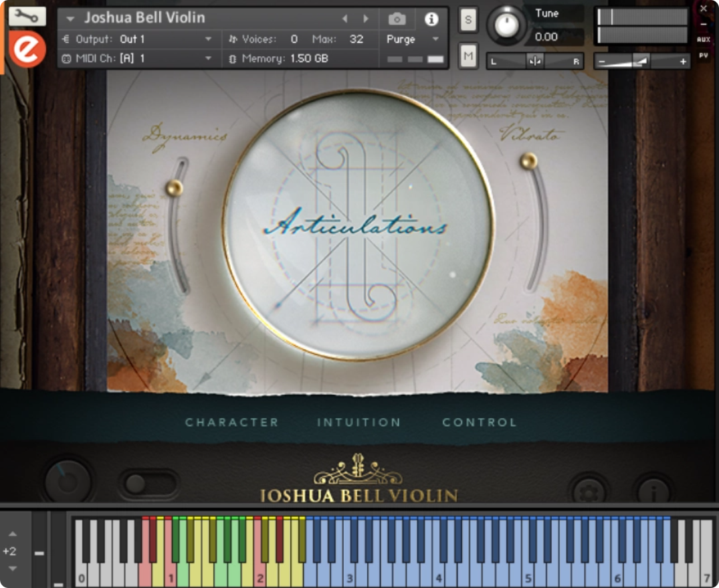The image size is (719, 588).
Task: Switch to the CONTROL tab
Action: point(480,422)
